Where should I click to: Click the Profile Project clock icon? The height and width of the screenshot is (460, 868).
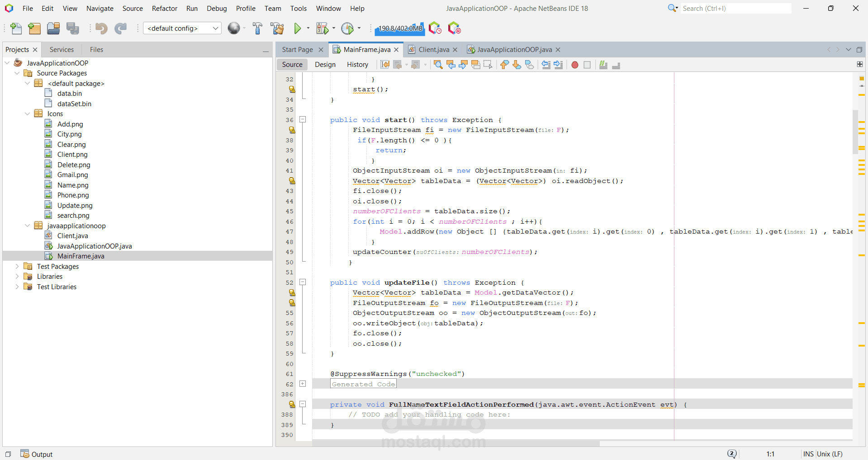(x=347, y=28)
